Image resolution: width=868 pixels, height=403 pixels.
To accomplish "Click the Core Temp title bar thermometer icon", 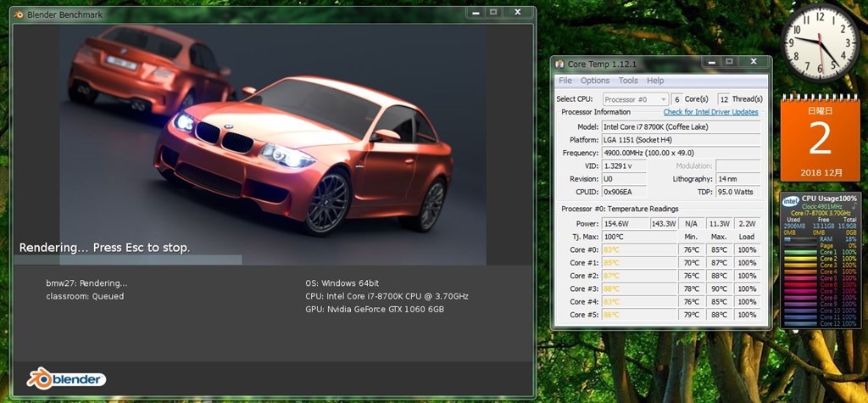I will 559,64.
